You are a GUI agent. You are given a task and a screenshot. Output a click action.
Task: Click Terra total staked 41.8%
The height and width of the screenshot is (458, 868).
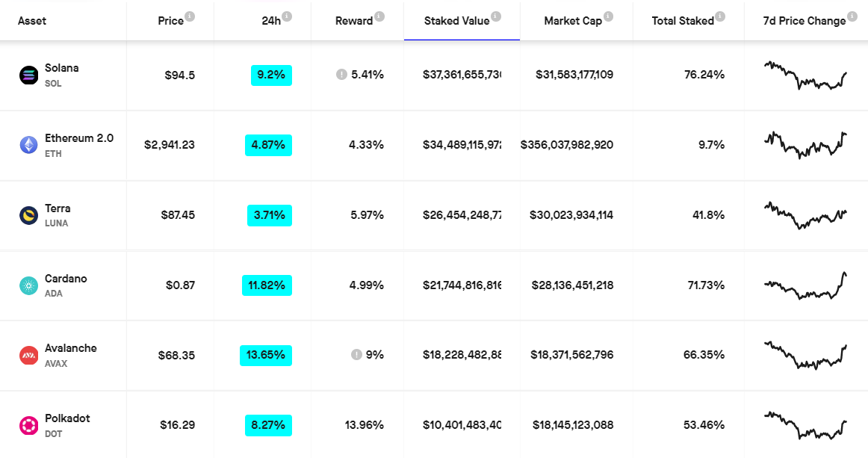click(709, 215)
